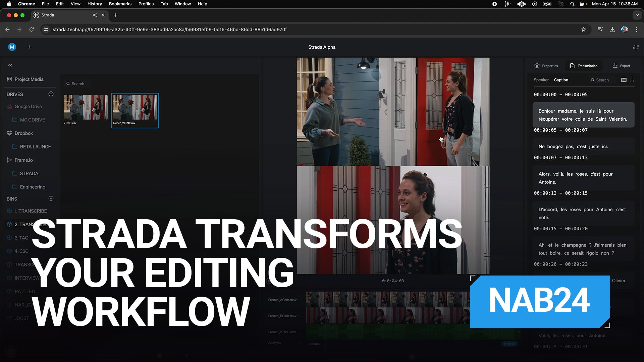The height and width of the screenshot is (362, 644).
Task: Click the Project Media grid icon
Action: pyautogui.click(x=9, y=79)
